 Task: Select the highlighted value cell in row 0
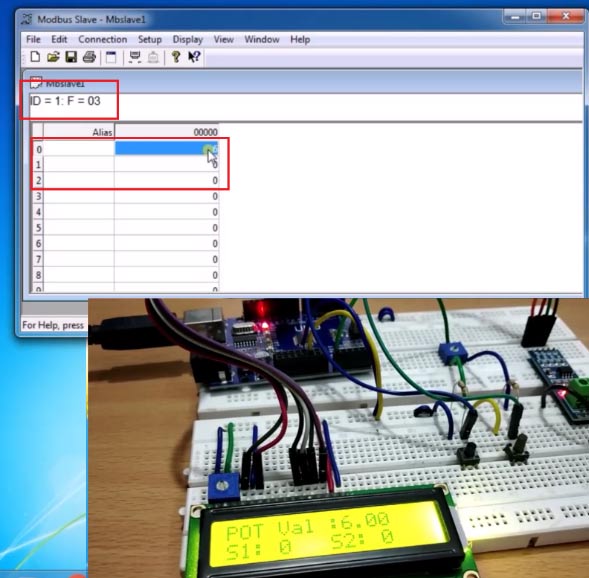[x=166, y=149]
